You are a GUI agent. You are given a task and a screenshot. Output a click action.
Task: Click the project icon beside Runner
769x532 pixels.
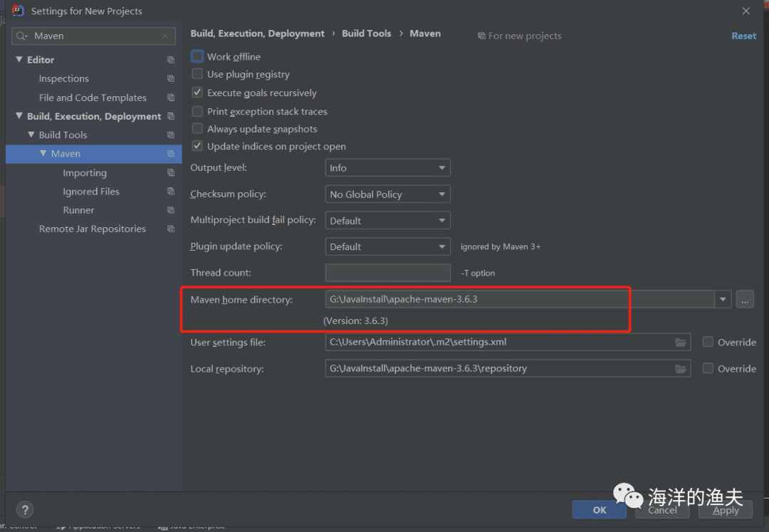click(171, 210)
